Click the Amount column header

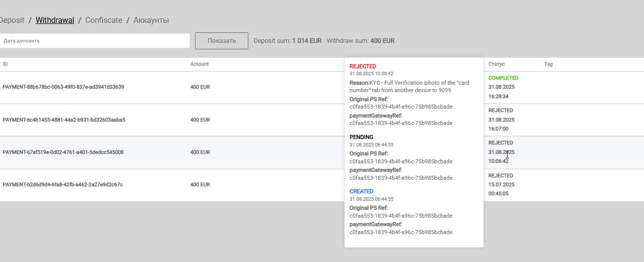click(200, 64)
